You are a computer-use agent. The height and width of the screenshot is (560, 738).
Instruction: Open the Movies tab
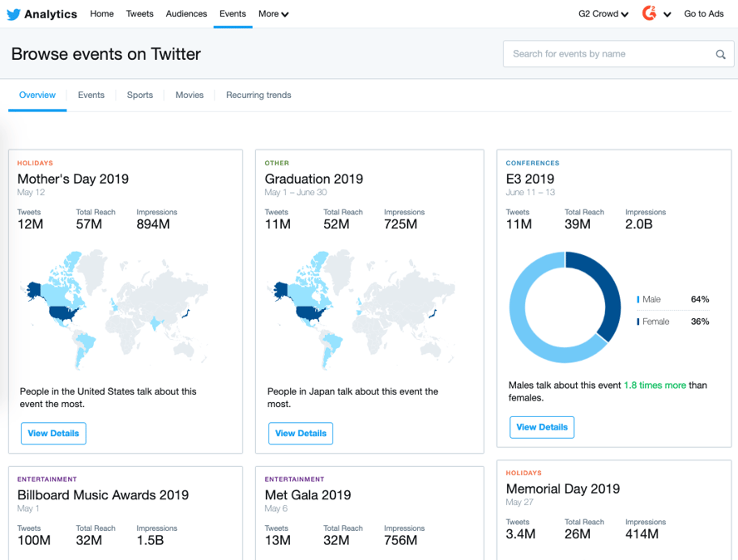pos(189,95)
